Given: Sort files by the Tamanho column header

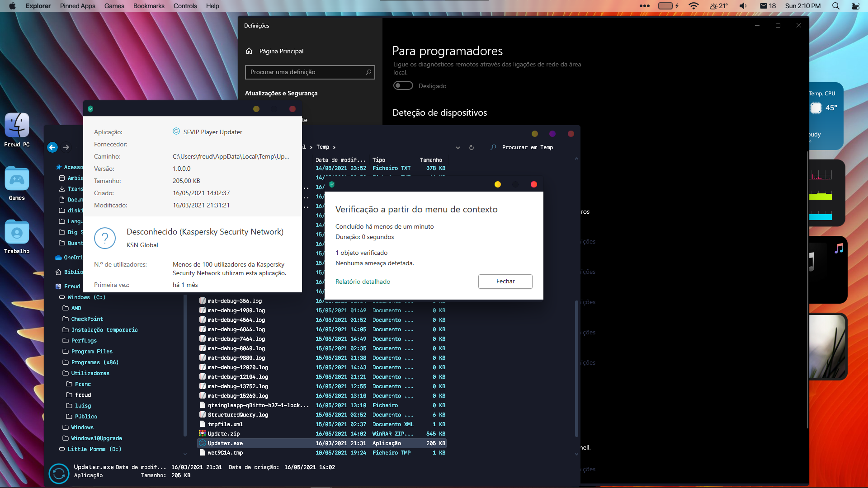Looking at the screenshot, I should tap(431, 160).
